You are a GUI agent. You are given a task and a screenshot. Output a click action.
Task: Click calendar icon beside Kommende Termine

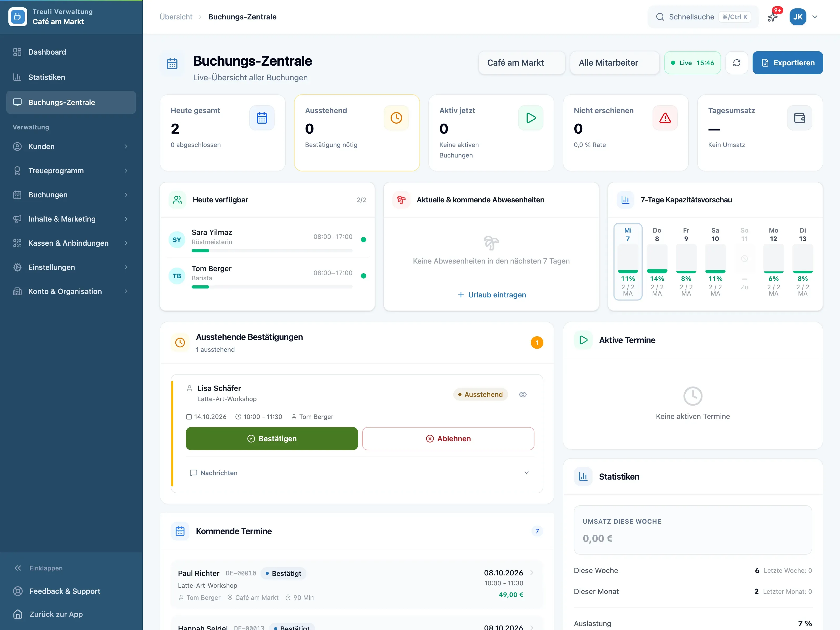coord(180,531)
